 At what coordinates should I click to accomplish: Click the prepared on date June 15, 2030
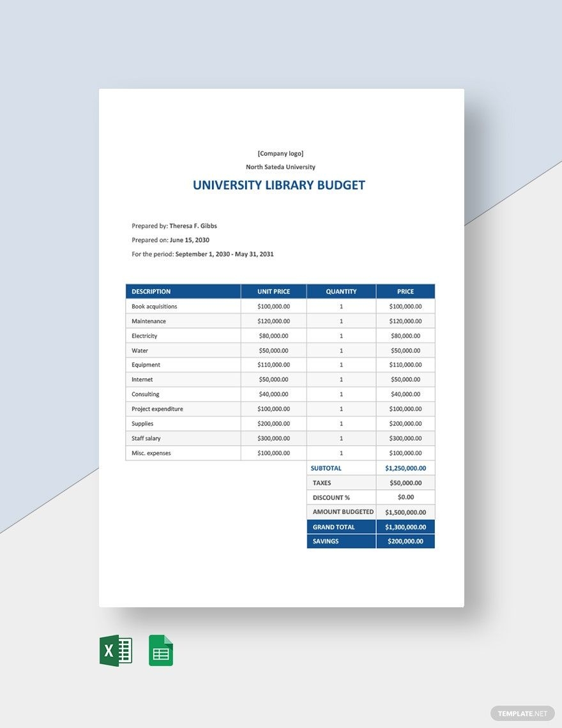[189, 240]
